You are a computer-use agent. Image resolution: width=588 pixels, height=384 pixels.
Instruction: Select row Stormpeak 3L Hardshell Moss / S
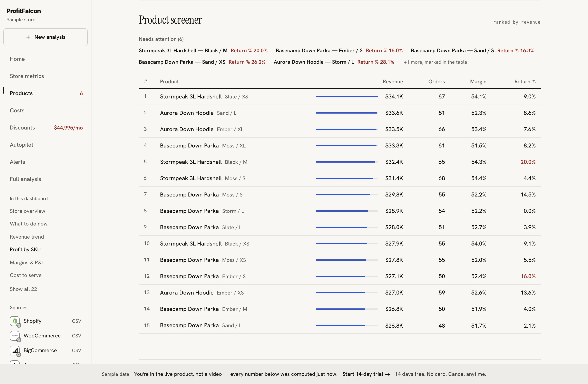(x=340, y=178)
